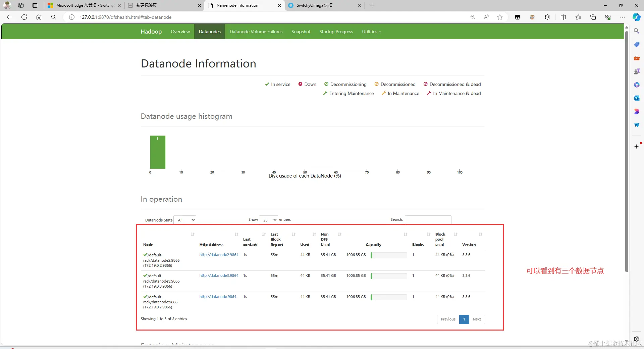
Task: Open the zoom indicator in the address bar
Action: tap(473, 17)
